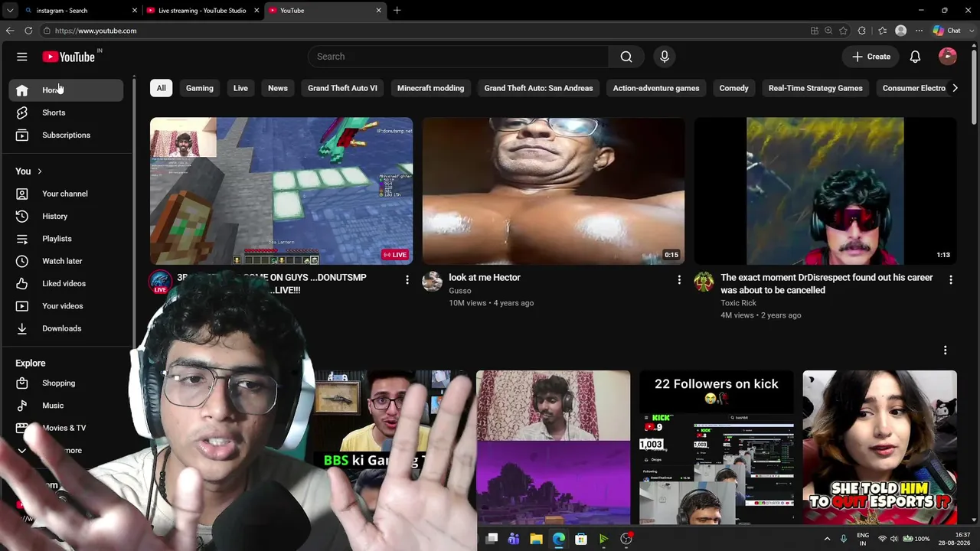980x551 pixels.
Task: Open watch History
Action: click(66, 217)
